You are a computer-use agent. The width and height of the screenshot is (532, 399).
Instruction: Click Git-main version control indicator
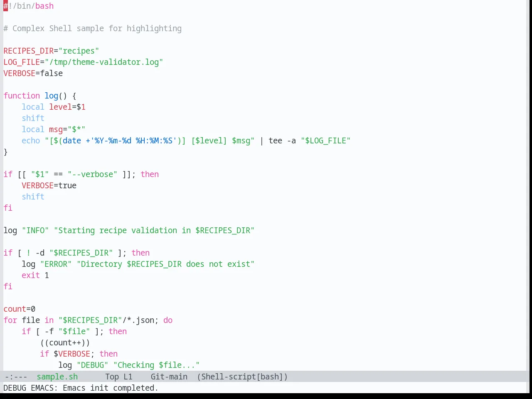point(169,377)
